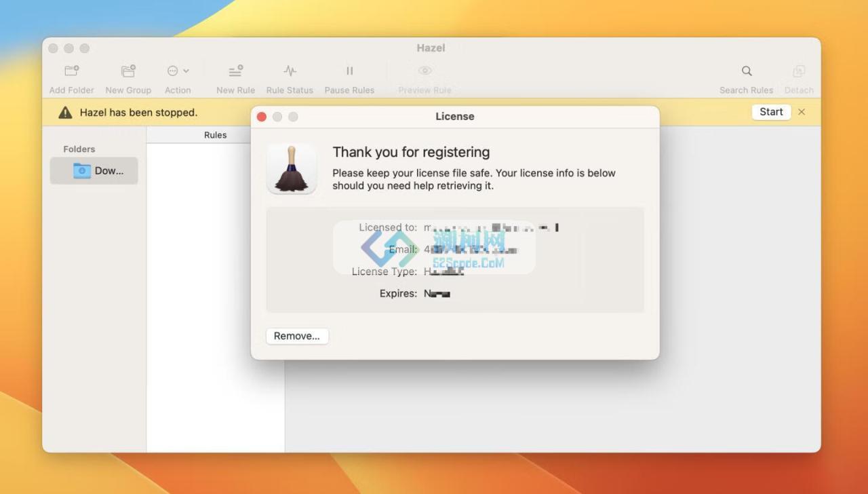Click the 'Thank you for registering' heading

pos(411,152)
